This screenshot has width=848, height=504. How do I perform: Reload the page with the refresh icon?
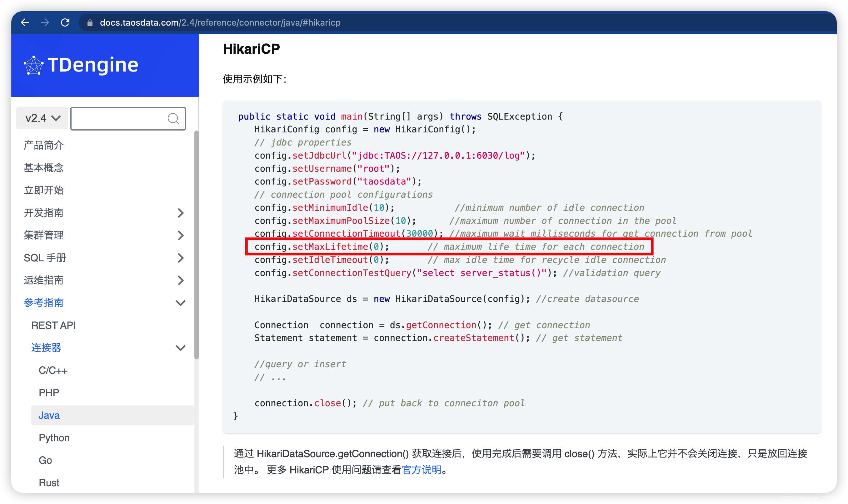[65, 22]
